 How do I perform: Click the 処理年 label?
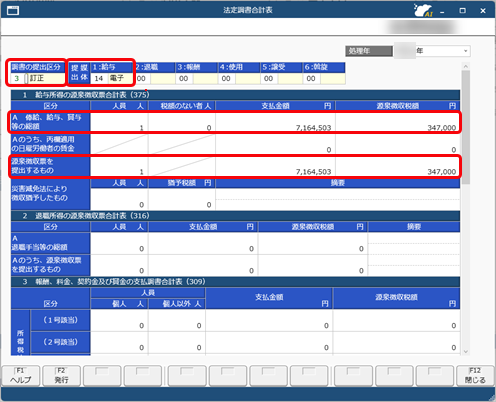pos(369,51)
